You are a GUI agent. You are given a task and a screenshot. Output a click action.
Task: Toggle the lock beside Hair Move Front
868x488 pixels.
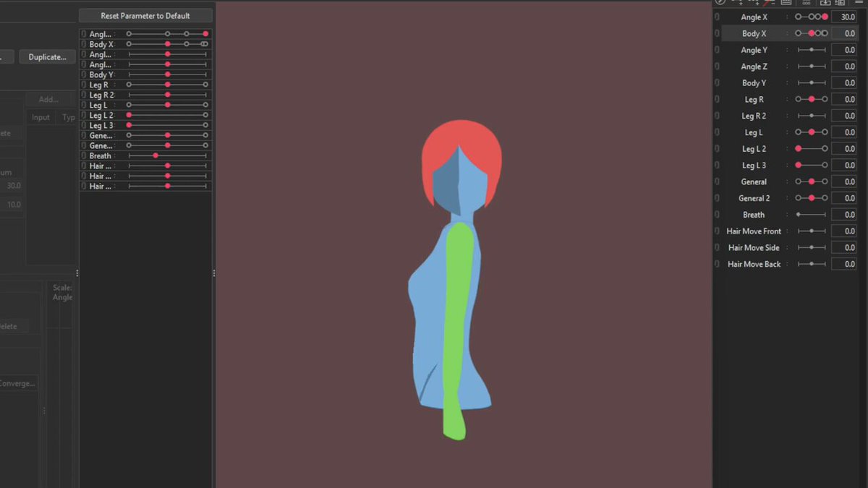[717, 231]
